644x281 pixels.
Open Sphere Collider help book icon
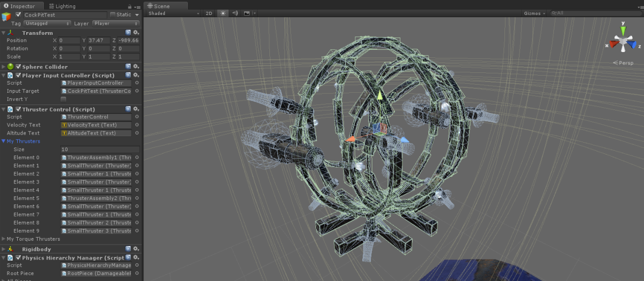[x=128, y=66]
